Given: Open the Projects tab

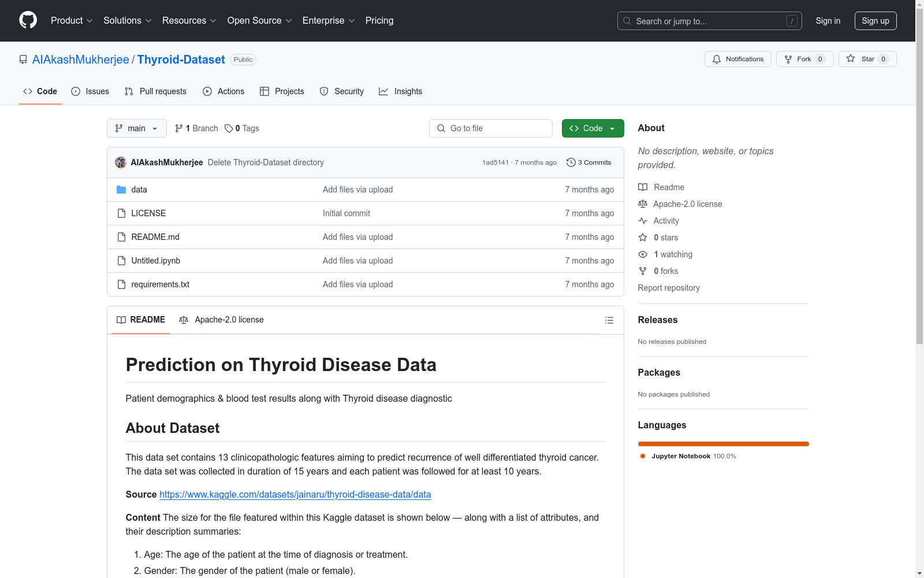Looking at the screenshot, I should 282,91.
